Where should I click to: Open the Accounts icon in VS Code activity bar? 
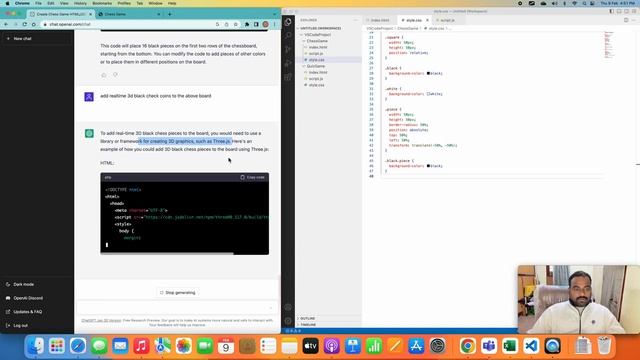[x=288, y=307]
